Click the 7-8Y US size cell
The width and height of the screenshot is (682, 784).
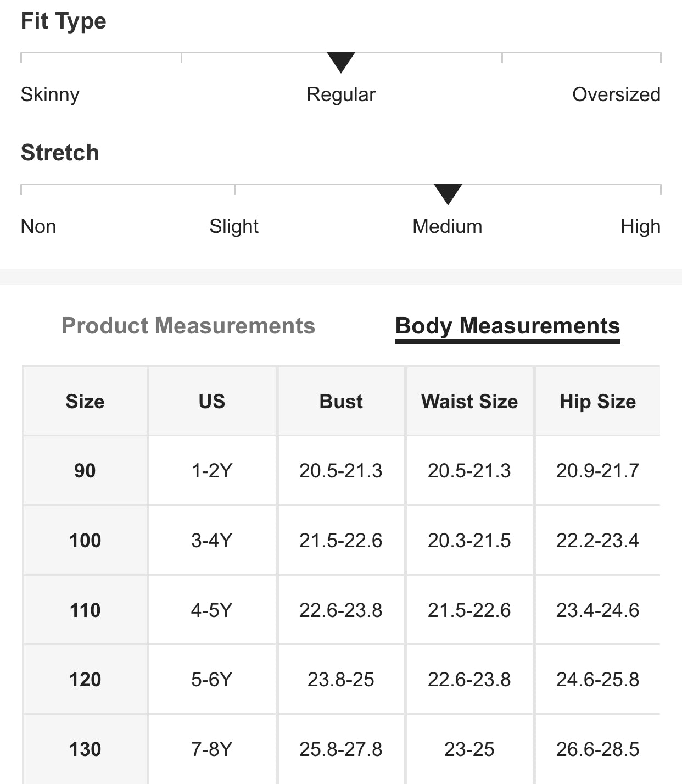point(212,749)
